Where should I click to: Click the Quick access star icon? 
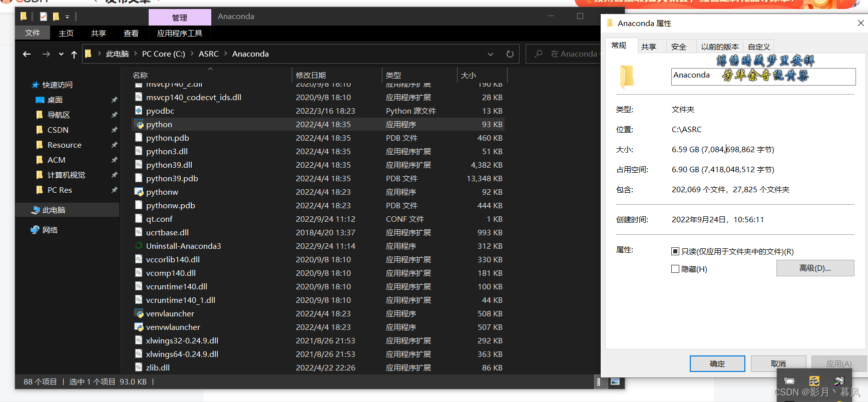[36, 85]
